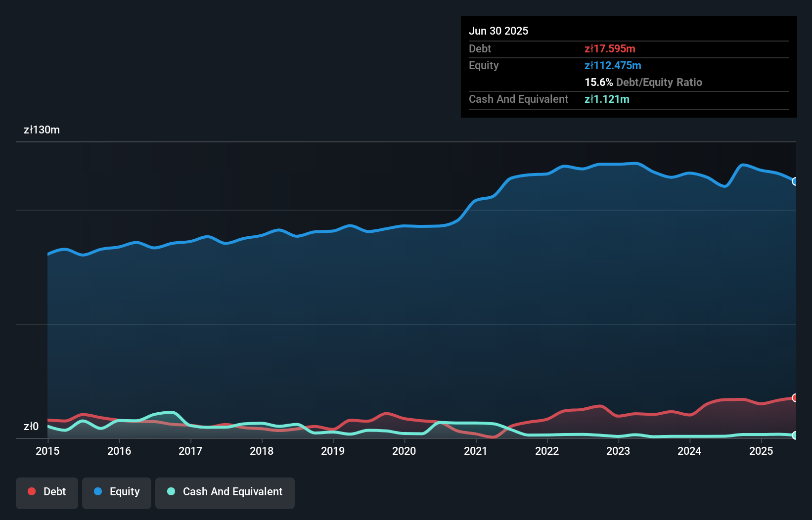Select the Equity endpoint marker on the chart
This screenshot has height=520, width=812.
click(795, 182)
